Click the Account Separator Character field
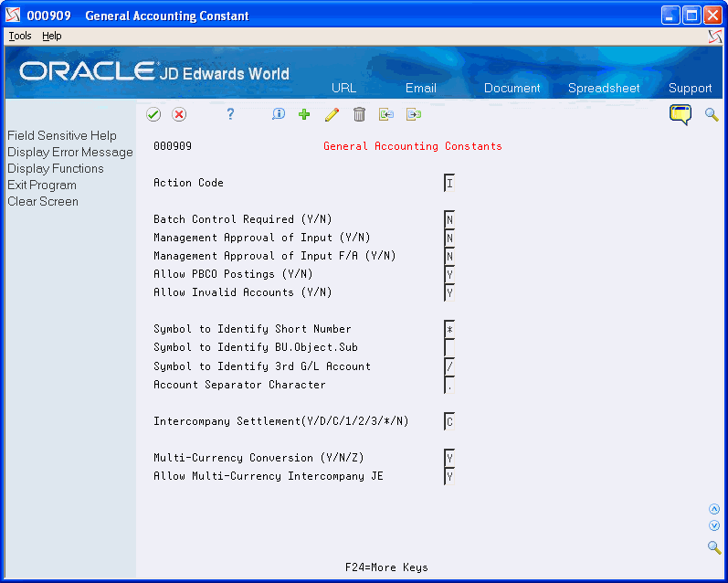This screenshot has height=583, width=728. pyautogui.click(x=449, y=385)
